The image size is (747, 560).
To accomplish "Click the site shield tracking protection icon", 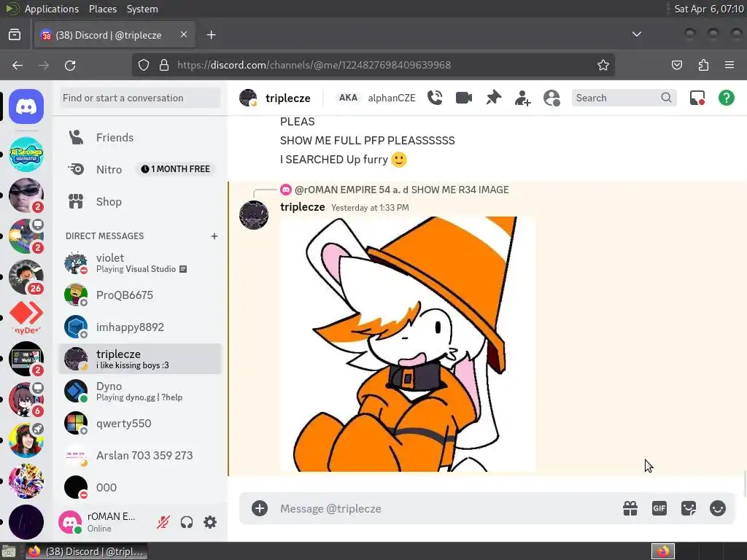I will coord(144,65).
